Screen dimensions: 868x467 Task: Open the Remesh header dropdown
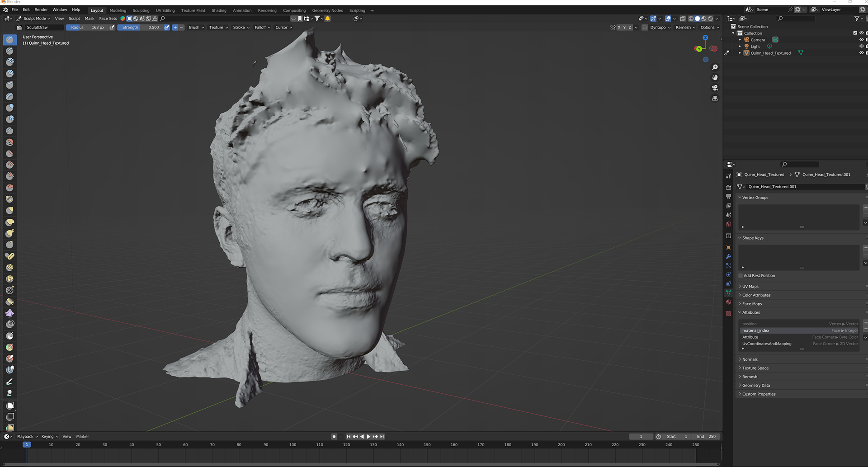coord(685,28)
